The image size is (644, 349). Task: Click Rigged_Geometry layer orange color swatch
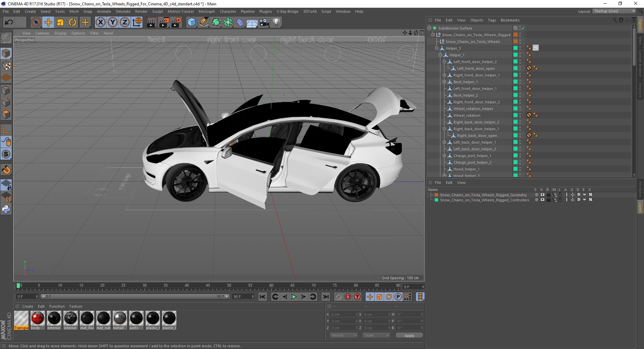click(x=436, y=195)
